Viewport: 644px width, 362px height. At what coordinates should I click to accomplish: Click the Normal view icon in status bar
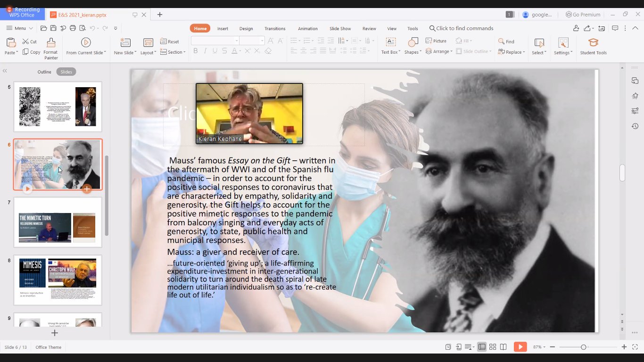pyautogui.click(x=482, y=347)
